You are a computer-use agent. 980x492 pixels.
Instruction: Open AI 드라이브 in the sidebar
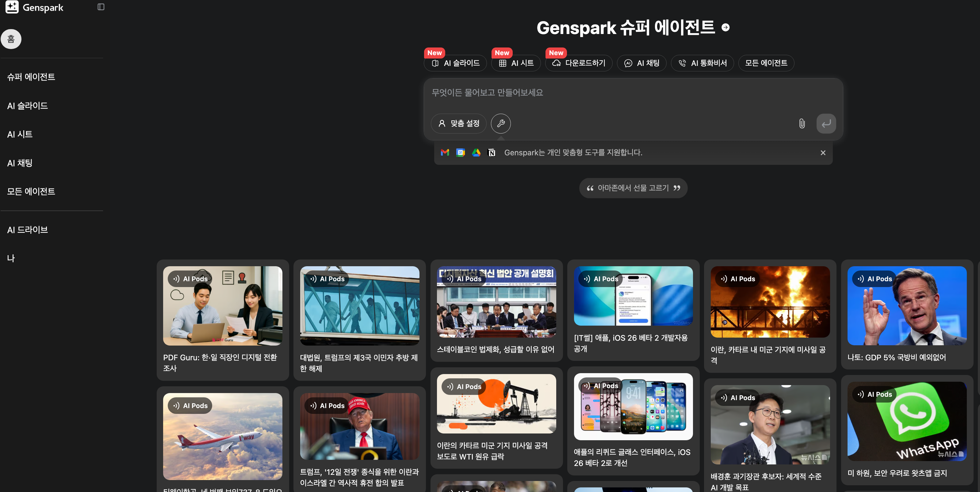click(27, 230)
